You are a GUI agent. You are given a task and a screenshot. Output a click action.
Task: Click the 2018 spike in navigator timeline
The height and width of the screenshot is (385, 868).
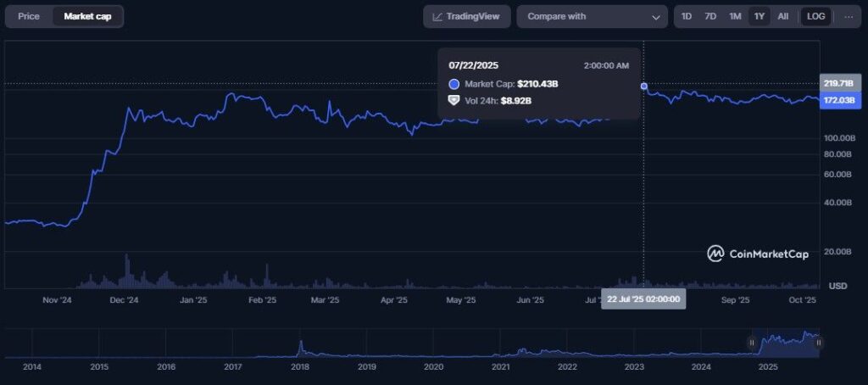point(300,347)
